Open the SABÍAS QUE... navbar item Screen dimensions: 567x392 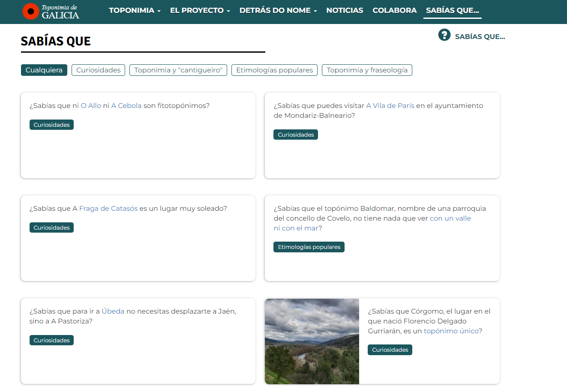point(453,10)
